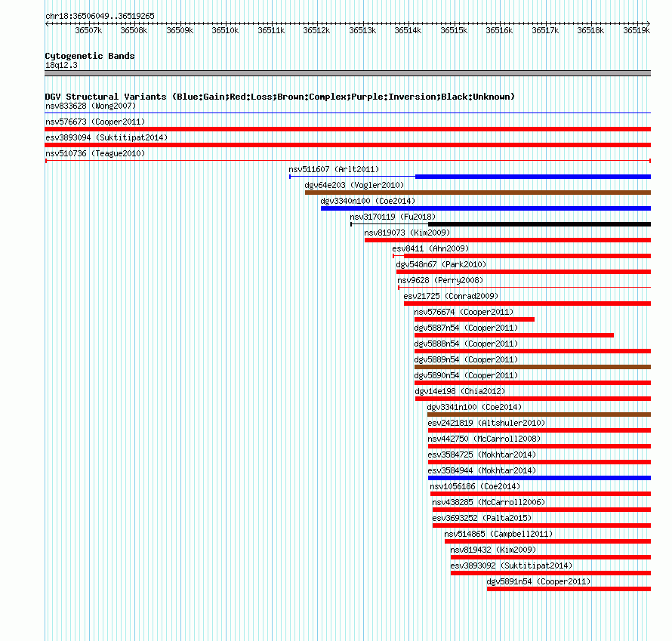Click the red bar under esv3893094
The width and height of the screenshot is (672, 641).
[347, 145]
